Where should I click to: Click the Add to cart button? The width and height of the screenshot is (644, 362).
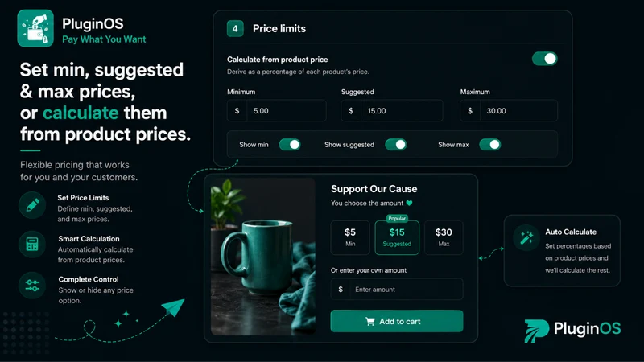pos(397,321)
